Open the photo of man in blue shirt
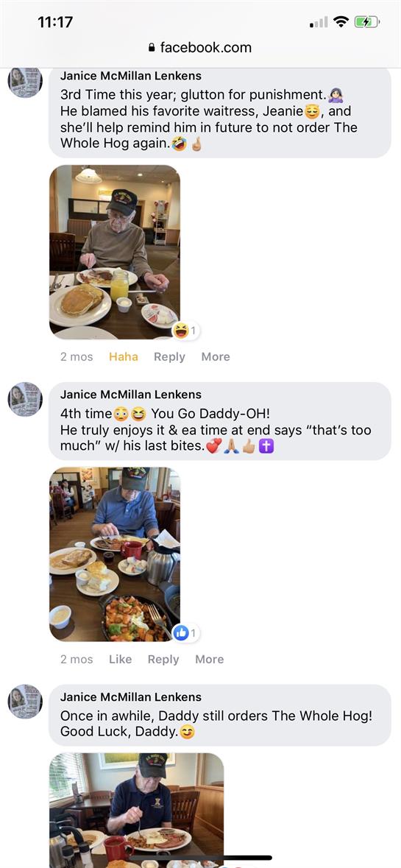401x868 pixels. pos(115,554)
